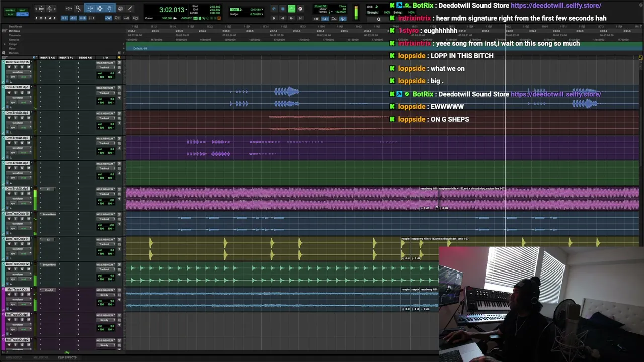This screenshot has height=362, width=644.
Task: Click the Fast Forward transport button
Action: [291, 18]
